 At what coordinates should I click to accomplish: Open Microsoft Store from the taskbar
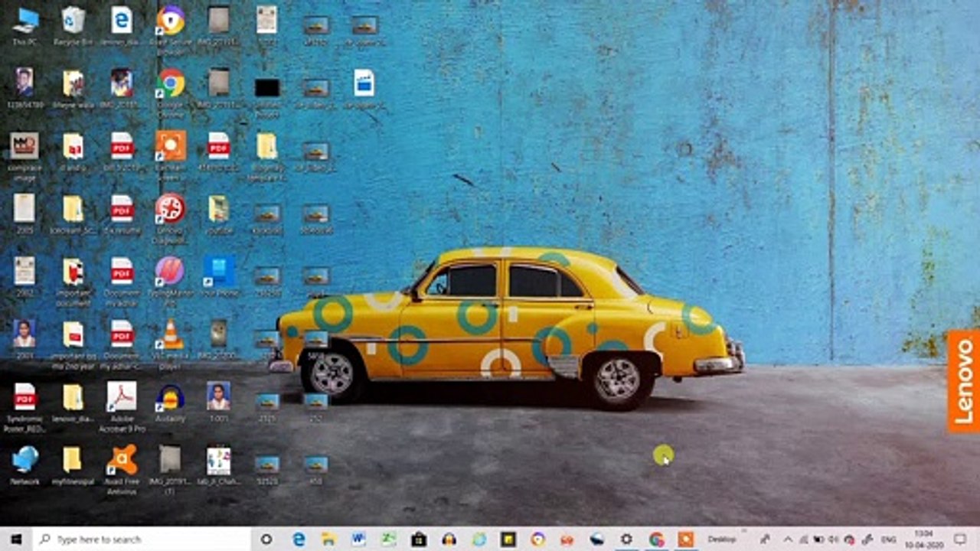point(419,539)
